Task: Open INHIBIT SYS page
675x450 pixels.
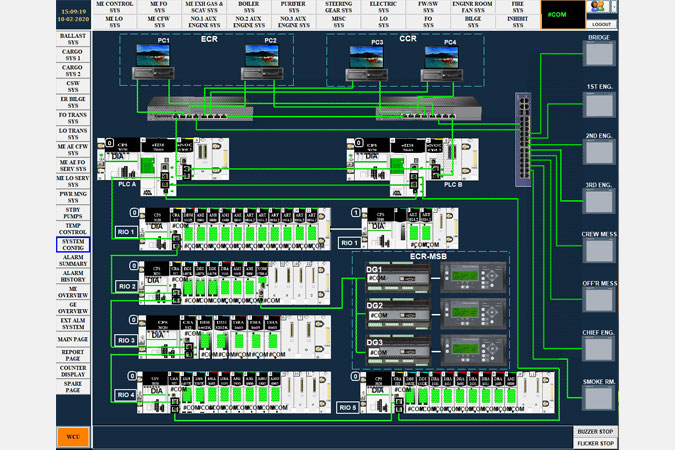Action: coord(517,22)
